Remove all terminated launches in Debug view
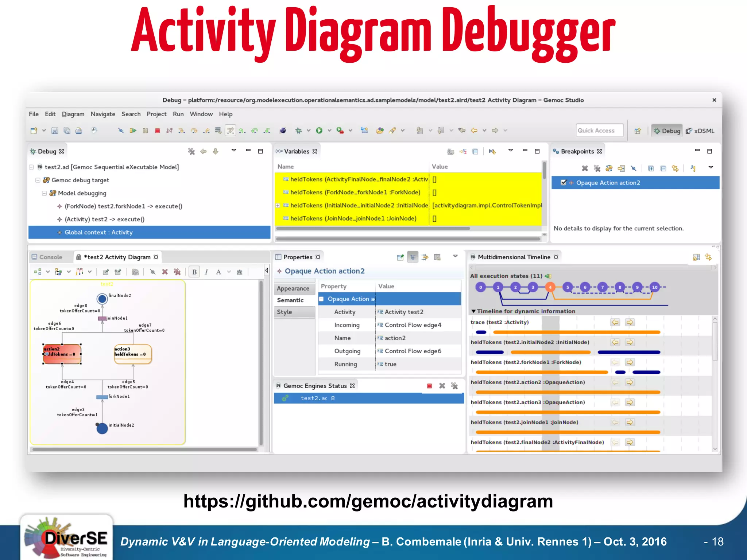 [191, 151]
